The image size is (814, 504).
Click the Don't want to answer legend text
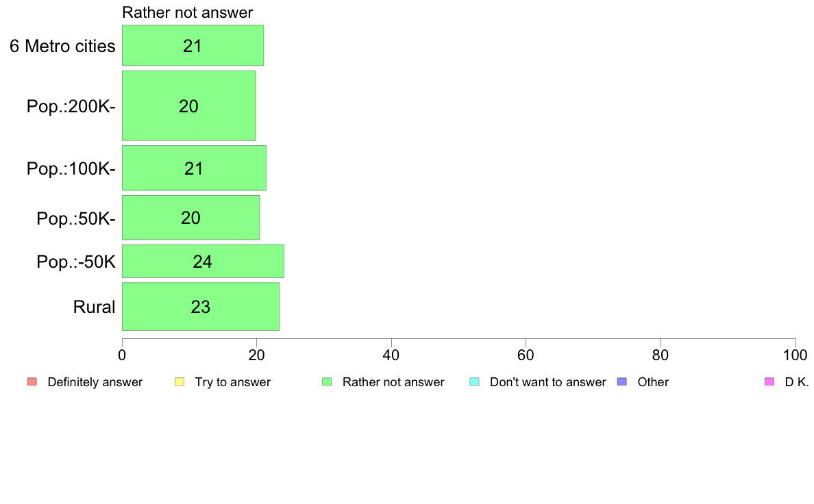tap(547, 382)
